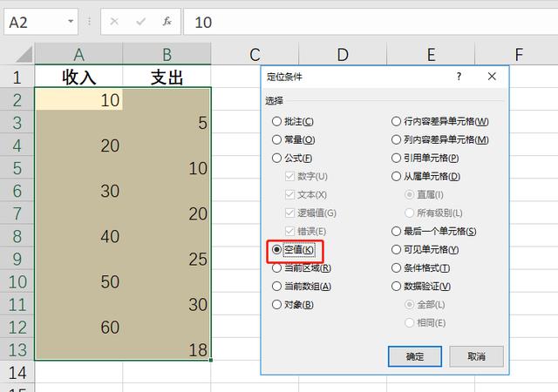Click the fill handle at selection corner
The height and width of the screenshot is (392, 558).
211,360
